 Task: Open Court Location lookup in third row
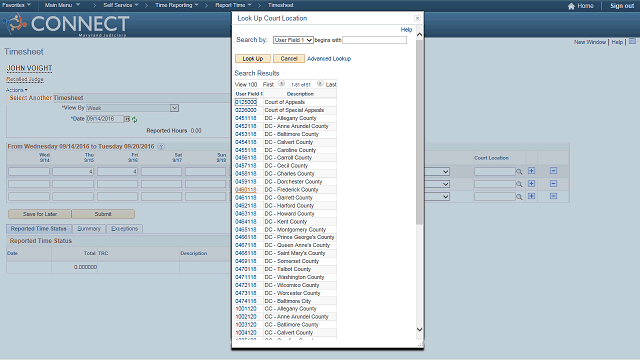click(x=519, y=197)
